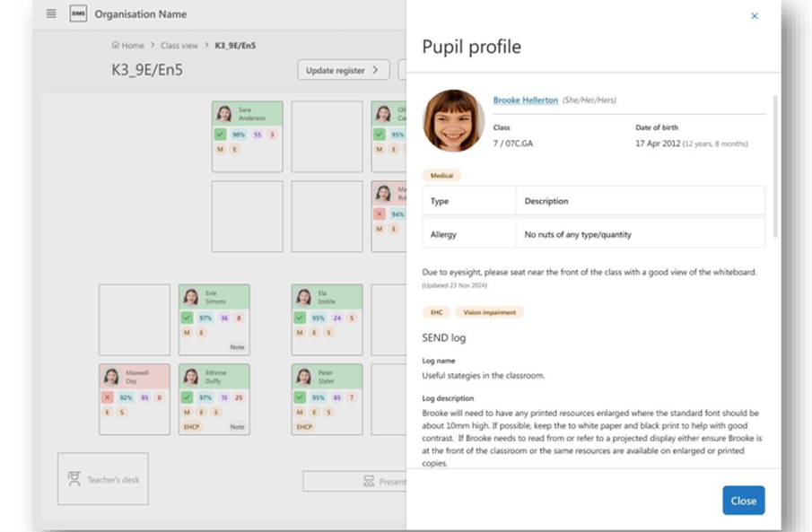The width and height of the screenshot is (812, 532).
Task: Toggle Evie Simons' green attendance check
Action: click(187, 318)
